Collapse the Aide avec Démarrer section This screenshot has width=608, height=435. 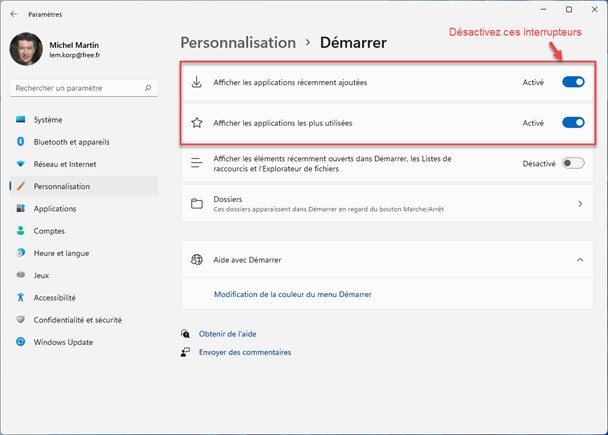[x=580, y=260]
